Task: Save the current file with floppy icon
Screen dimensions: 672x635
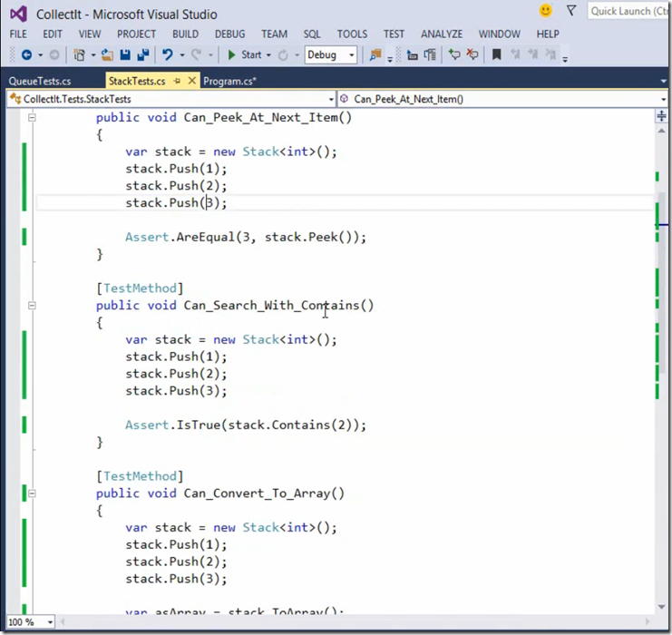Action: pyautogui.click(x=125, y=54)
